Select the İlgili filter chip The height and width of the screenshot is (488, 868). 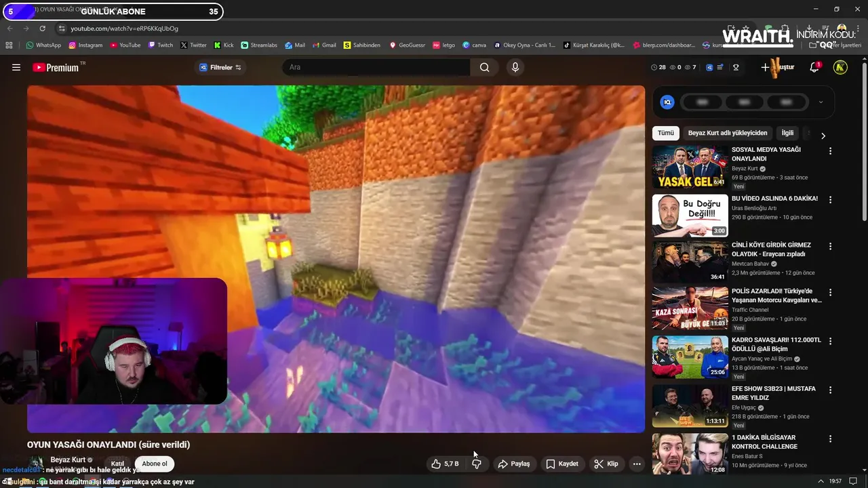(x=787, y=133)
